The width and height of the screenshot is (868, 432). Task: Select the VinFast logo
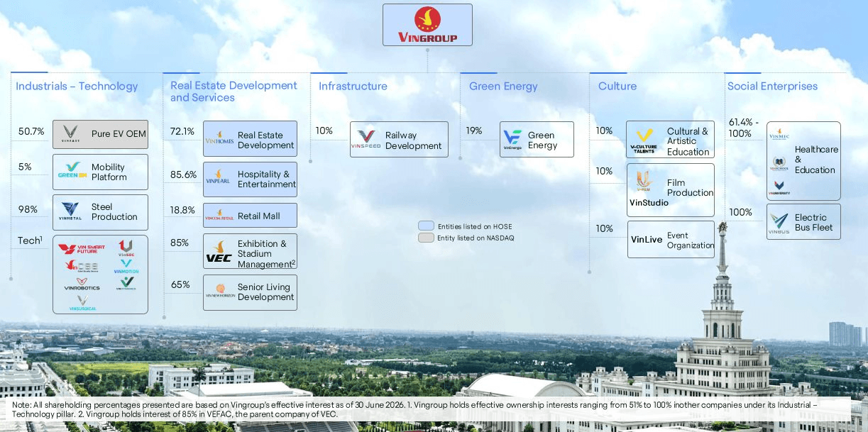pos(70,133)
